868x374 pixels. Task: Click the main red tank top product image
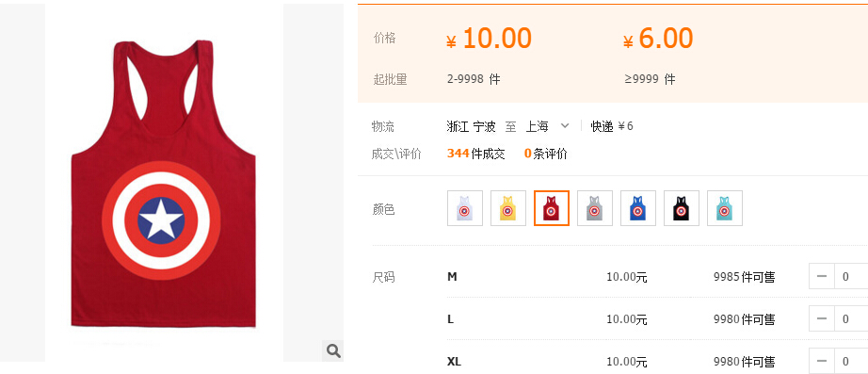[x=164, y=183]
